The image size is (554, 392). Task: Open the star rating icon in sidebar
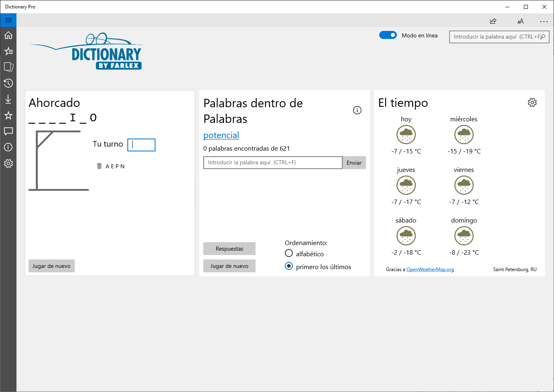[x=8, y=115]
